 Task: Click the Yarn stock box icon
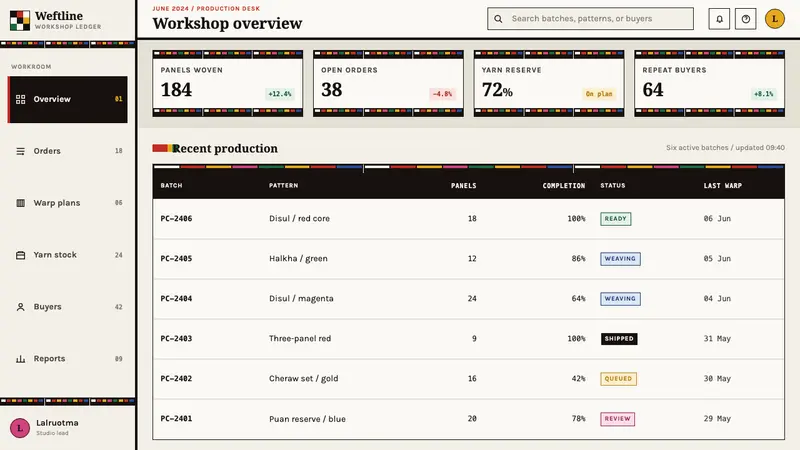pyautogui.click(x=20, y=255)
